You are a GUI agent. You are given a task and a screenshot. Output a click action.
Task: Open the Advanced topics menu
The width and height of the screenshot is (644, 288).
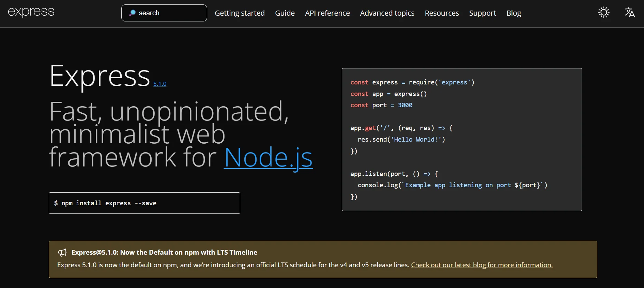click(x=387, y=13)
